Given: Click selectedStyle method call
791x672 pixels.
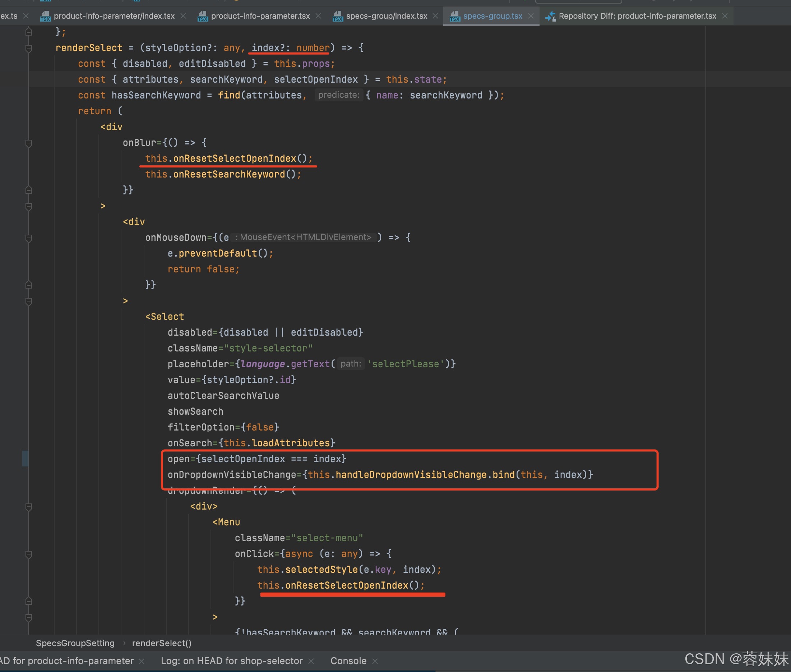Looking at the screenshot, I should coord(322,570).
